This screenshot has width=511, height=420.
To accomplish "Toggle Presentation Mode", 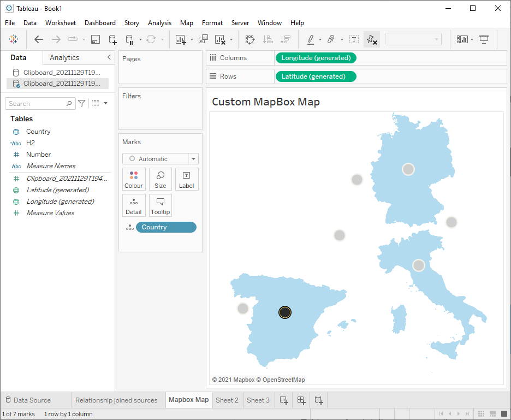I will (484, 39).
